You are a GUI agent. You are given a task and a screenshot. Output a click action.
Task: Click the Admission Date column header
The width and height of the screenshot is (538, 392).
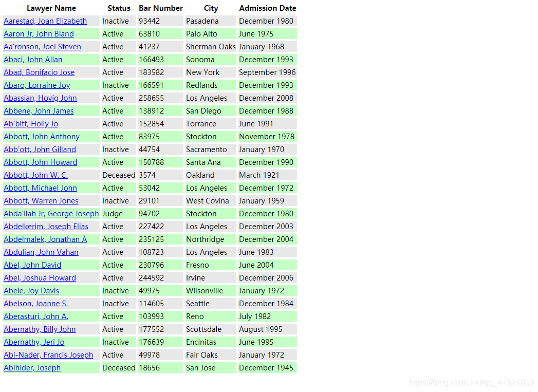[x=268, y=8]
